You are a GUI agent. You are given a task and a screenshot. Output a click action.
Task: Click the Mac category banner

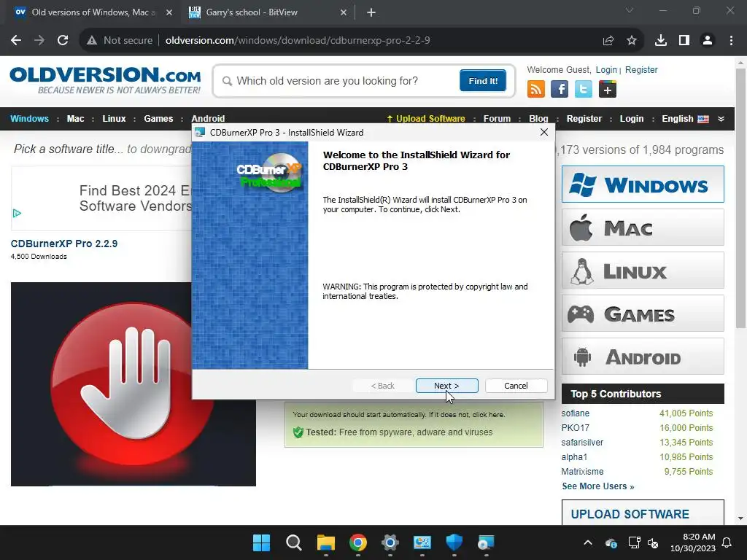pos(643,227)
